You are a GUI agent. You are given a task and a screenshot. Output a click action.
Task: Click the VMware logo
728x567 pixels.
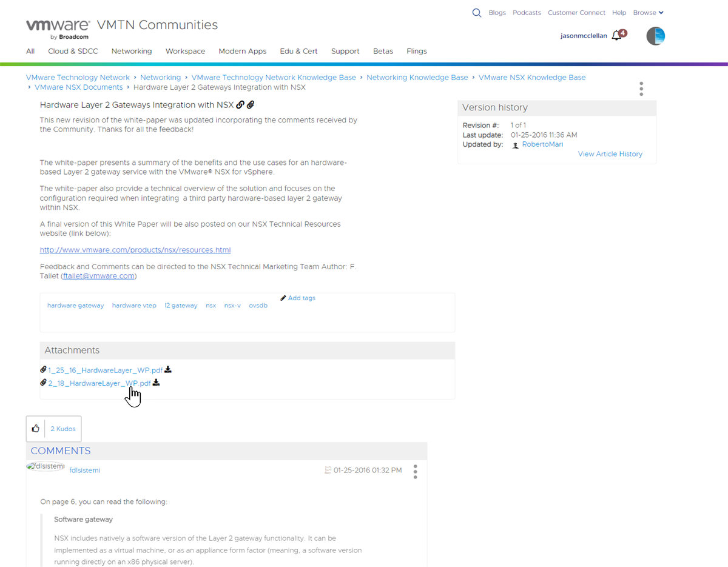(58, 29)
